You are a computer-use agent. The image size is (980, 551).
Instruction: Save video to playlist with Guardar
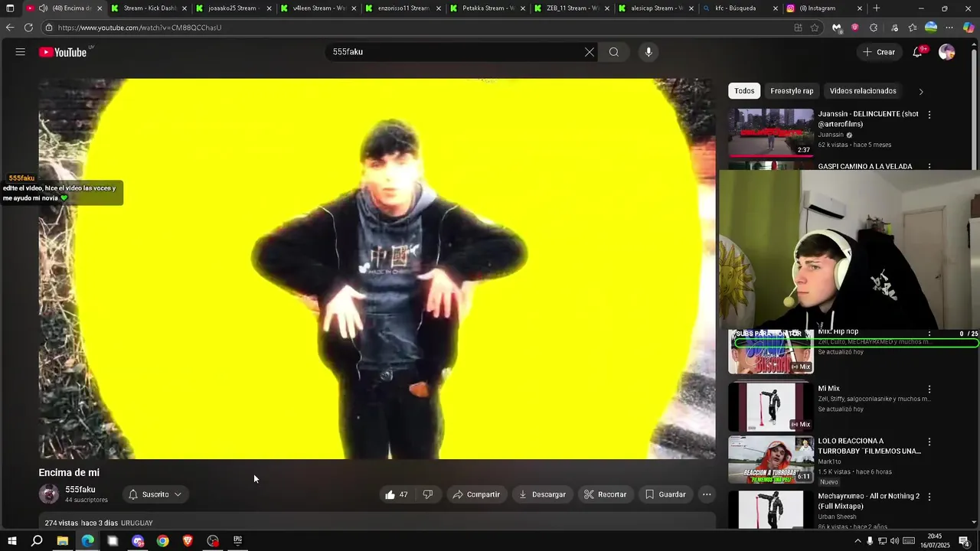point(665,494)
